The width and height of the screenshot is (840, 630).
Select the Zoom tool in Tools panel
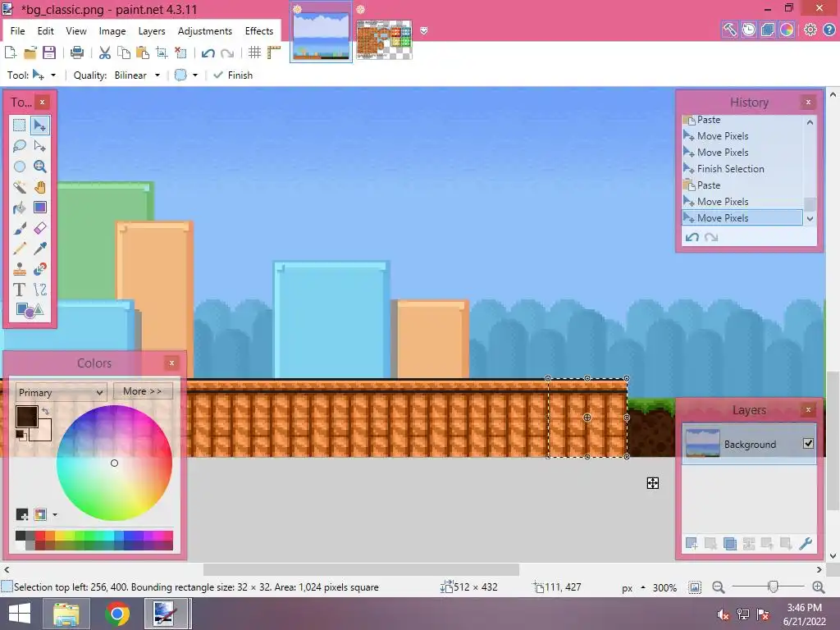(x=39, y=167)
